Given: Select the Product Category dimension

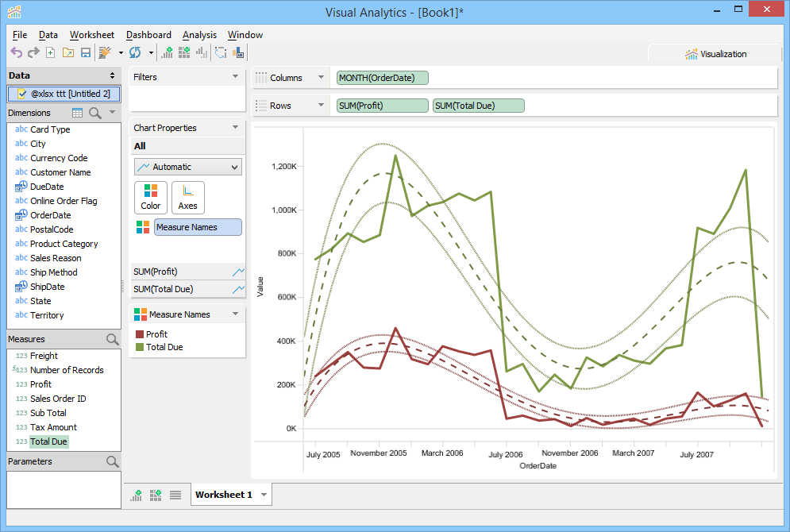Looking at the screenshot, I should (x=64, y=244).
